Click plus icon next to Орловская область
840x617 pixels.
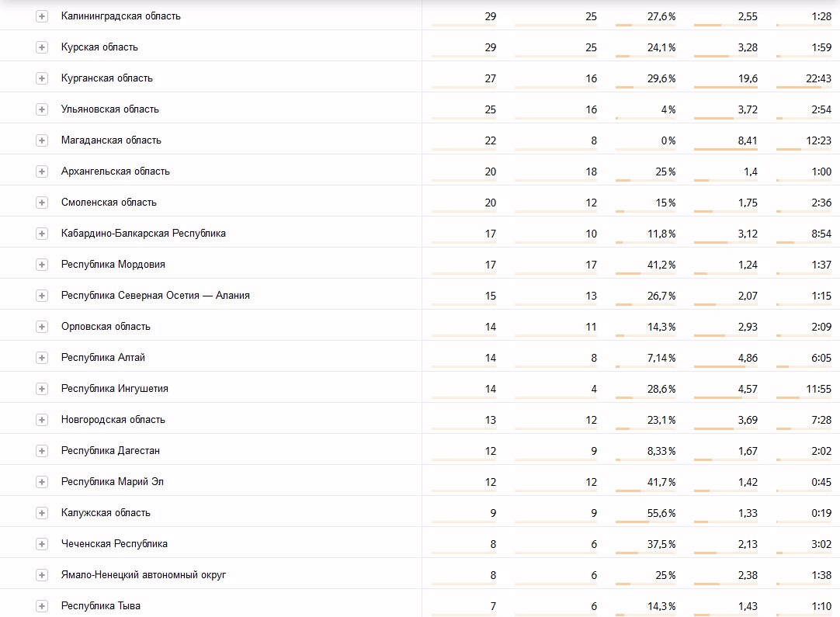pos(42,328)
